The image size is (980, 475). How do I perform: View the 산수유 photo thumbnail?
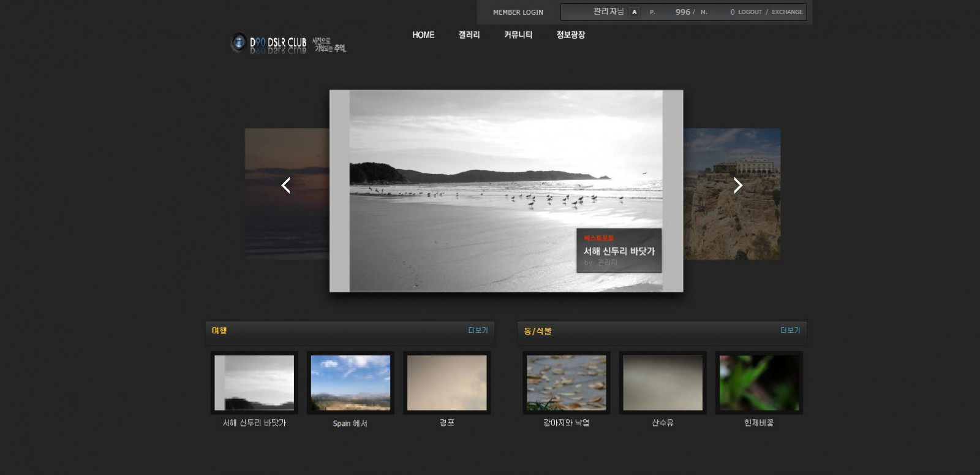663,382
